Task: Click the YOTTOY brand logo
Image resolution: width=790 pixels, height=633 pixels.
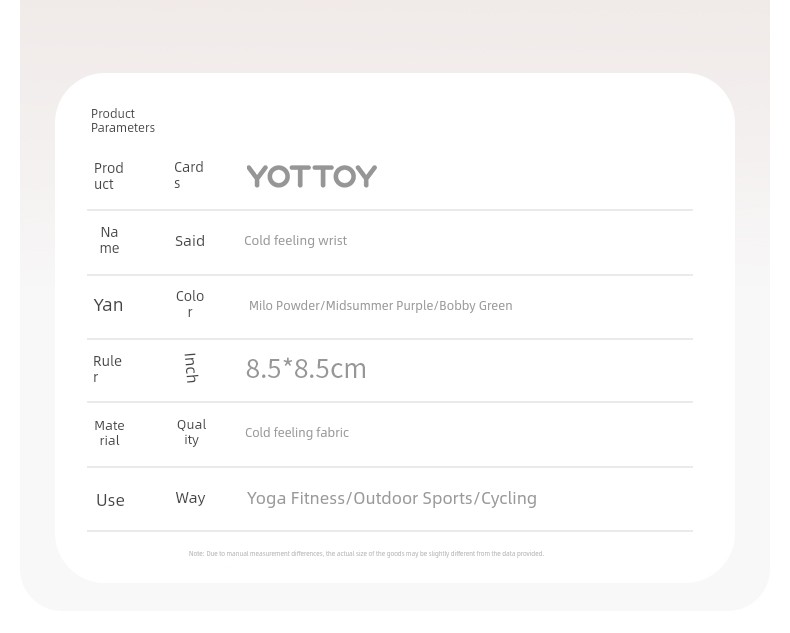Action: [x=311, y=176]
